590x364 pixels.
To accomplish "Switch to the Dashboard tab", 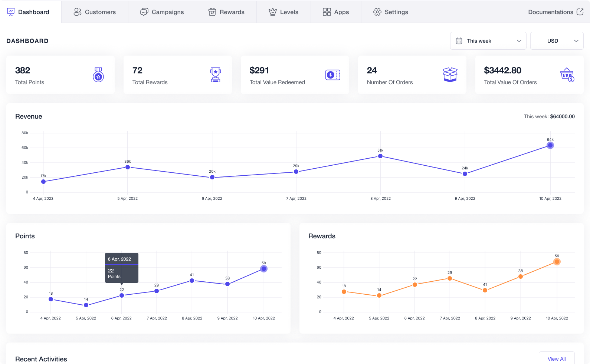I will coord(31,12).
